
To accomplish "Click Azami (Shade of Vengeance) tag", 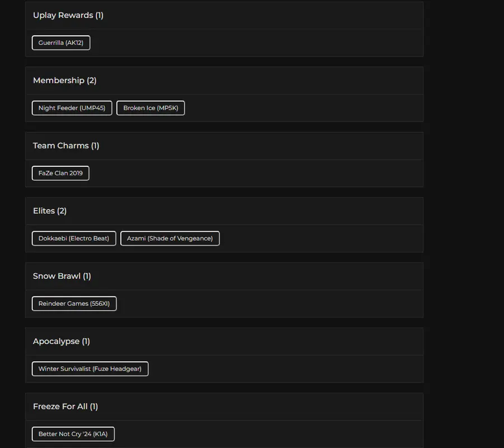I will click(170, 239).
